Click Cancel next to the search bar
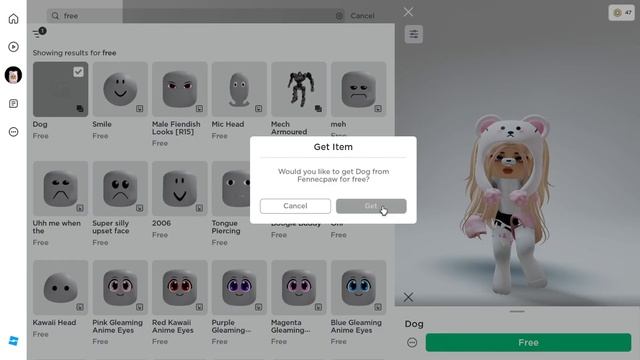 tap(362, 16)
